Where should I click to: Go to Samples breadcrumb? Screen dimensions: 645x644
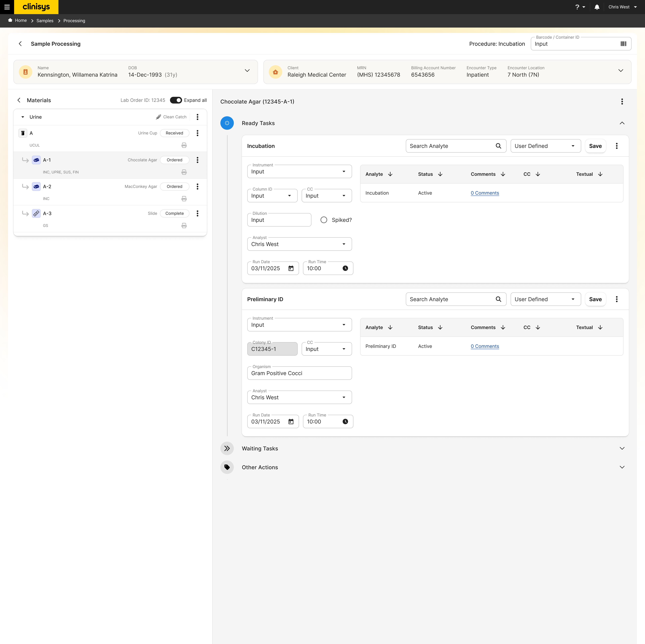45,21
